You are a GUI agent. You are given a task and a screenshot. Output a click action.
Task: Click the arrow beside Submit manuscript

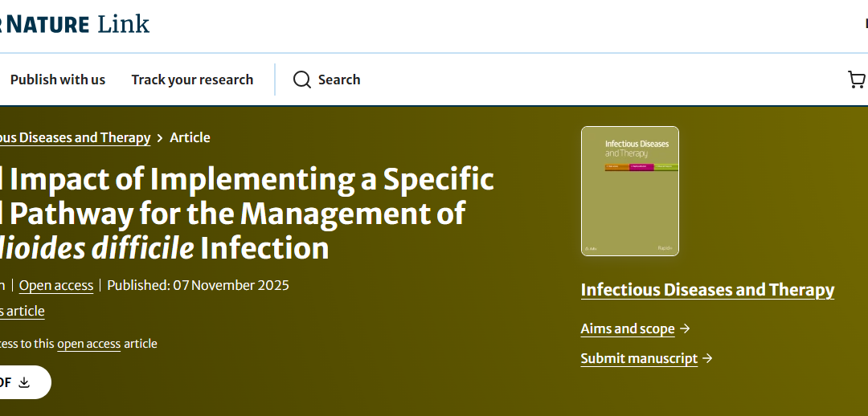pyautogui.click(x=707, y=358)
